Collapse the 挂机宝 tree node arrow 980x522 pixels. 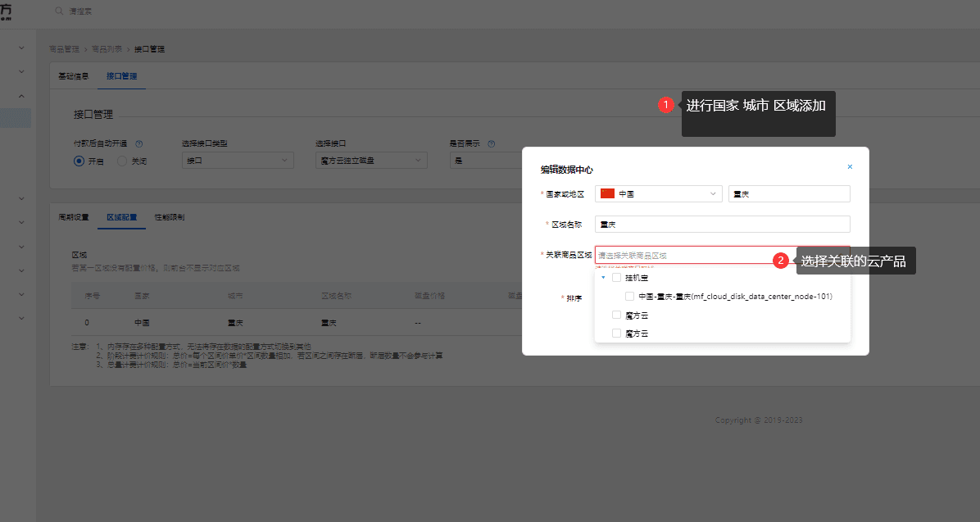click(603, 278)
